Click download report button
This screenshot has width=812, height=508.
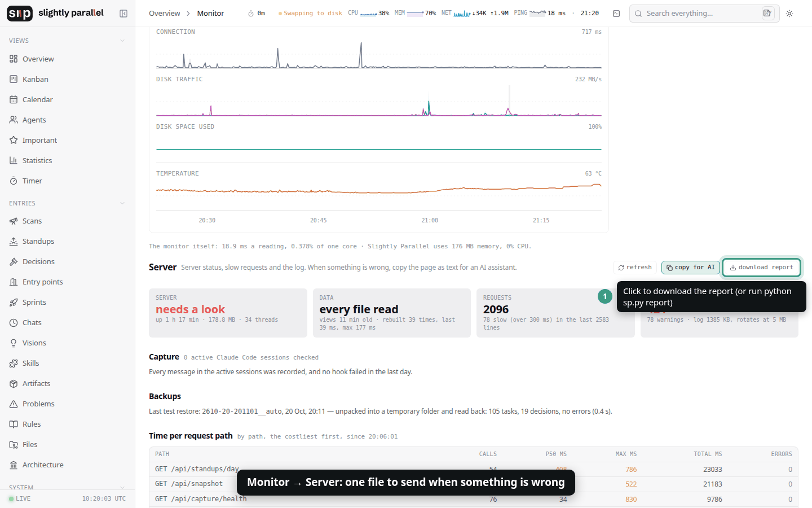762,268
